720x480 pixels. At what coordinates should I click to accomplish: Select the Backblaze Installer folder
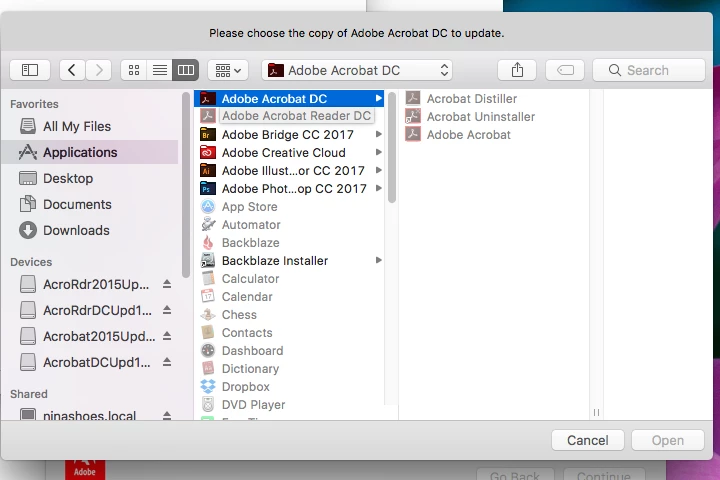pyautogui.click(x=289, y=260)
